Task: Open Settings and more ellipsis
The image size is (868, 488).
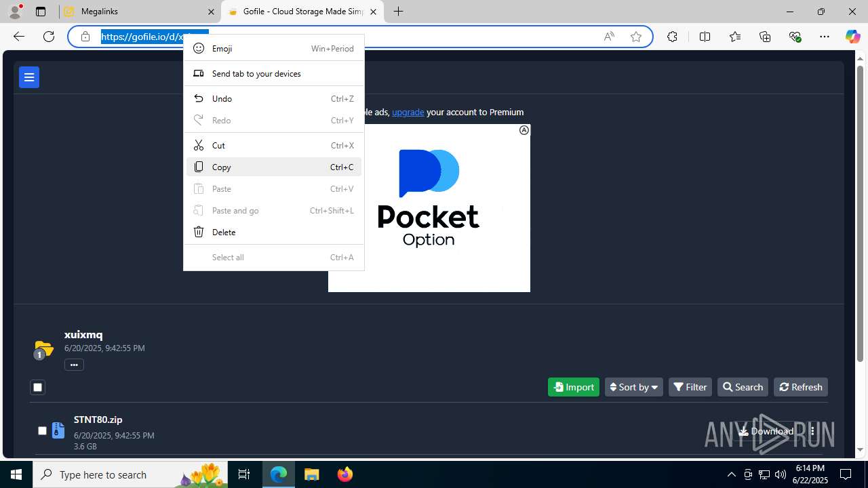Action: tap(825, 37)
